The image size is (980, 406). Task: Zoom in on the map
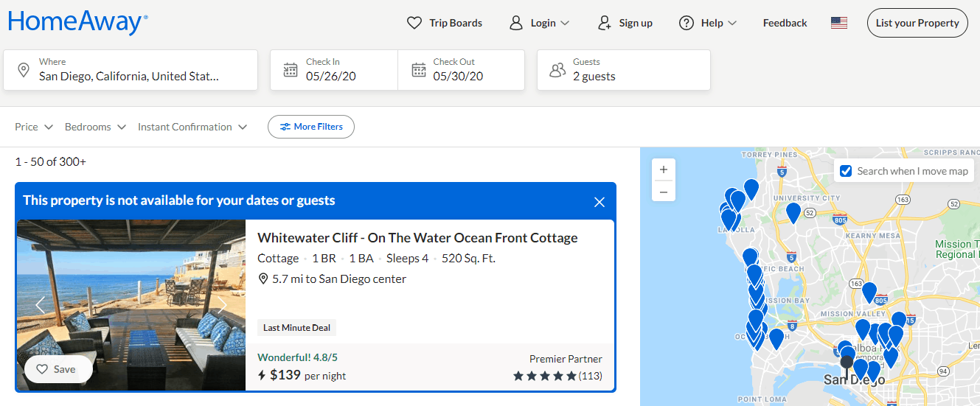[x=664, y=170]
